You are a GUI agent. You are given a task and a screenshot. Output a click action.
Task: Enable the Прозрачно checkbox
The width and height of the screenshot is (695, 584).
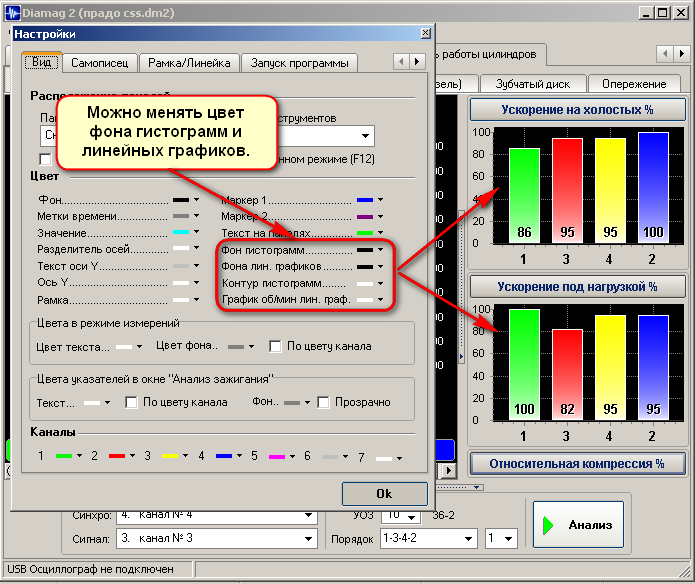click(x=324, y=402)
